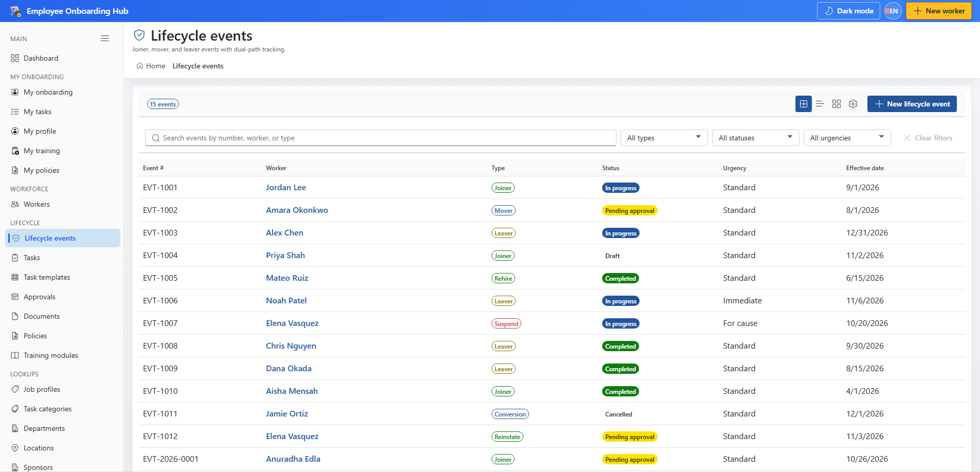Viewport: 980px width, 472px height.
Task: Open the All urgencies dropdown
Action: coord(847,138)
